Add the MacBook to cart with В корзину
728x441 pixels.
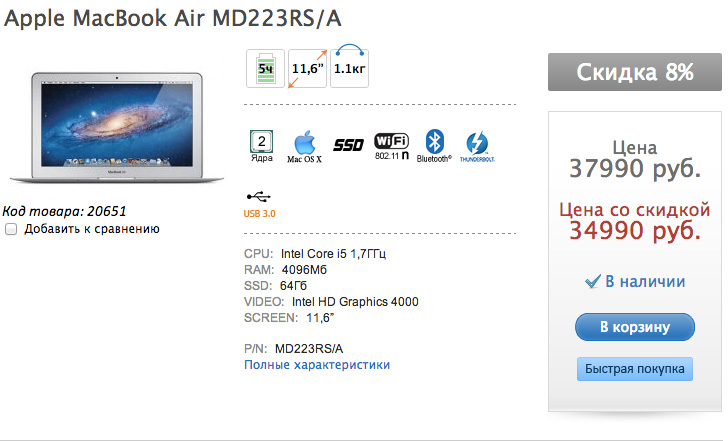(634, 327)
